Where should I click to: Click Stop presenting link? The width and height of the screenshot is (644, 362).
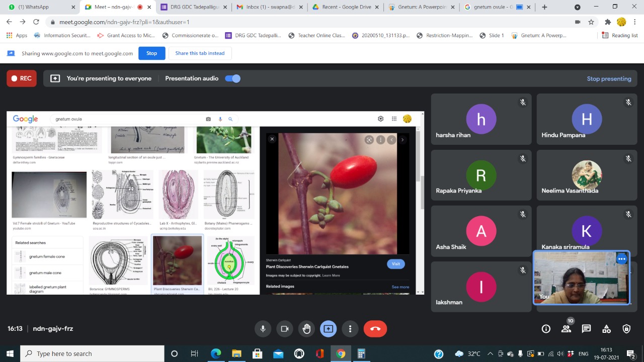[x=609, y=78]
